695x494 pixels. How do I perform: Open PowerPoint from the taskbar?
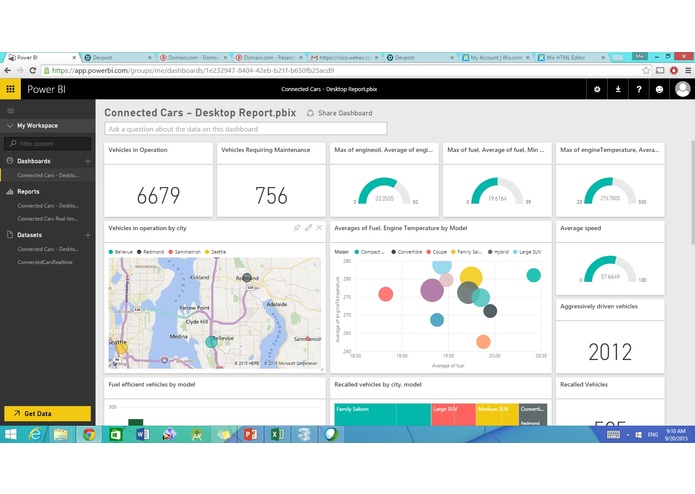[x=250, y=435]
